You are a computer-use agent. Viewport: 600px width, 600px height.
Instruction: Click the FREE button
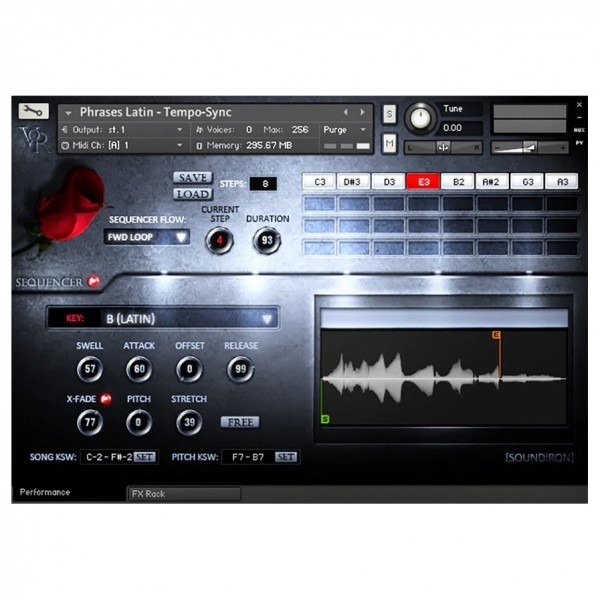pos(240,422)
